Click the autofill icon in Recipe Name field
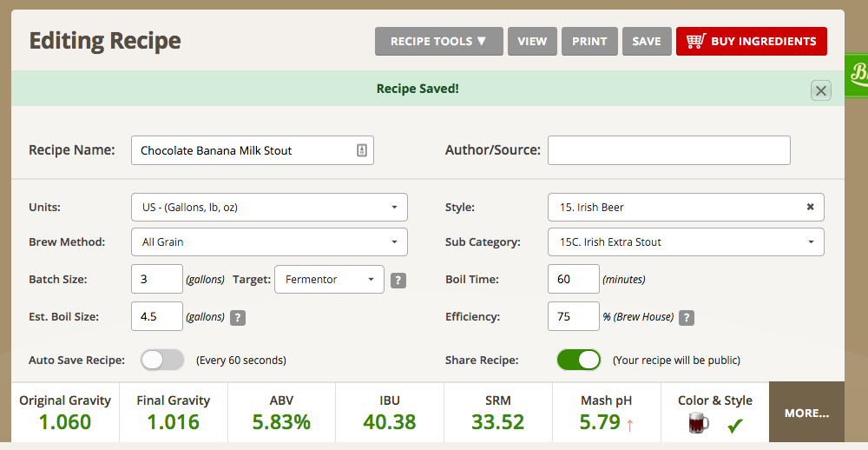Image resolution: width=868 pixels, height=450 pixels. [x=362, y=150]
